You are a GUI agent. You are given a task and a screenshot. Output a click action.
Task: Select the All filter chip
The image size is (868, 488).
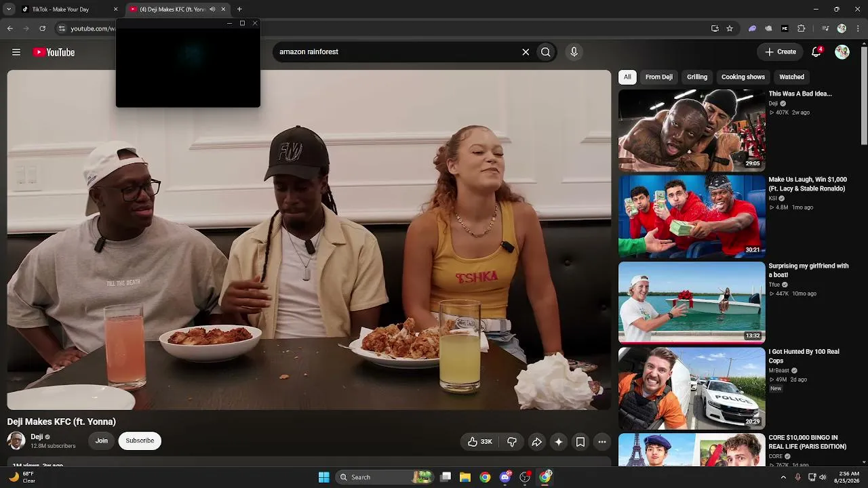click(627, 77)
